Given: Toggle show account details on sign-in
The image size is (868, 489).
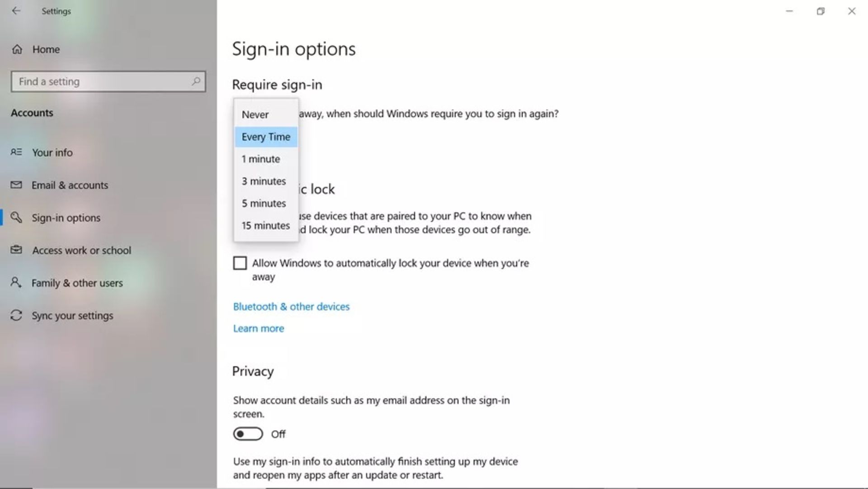Looking at the screenshot, I should tap(248, 433).
